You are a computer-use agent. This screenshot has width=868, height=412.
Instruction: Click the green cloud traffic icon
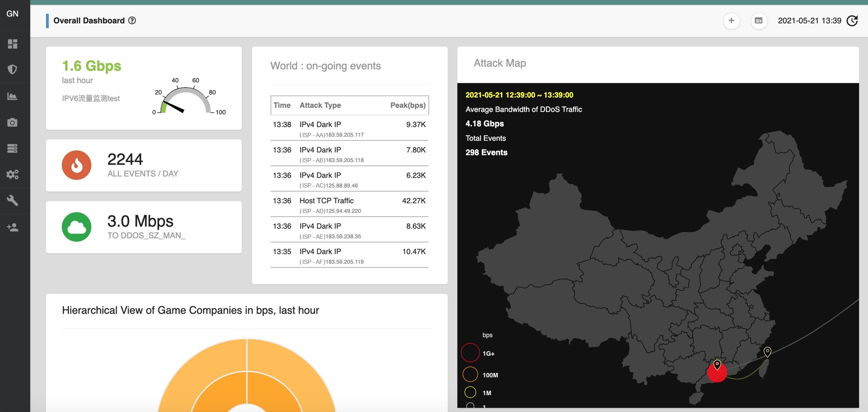tap(76, 227)
